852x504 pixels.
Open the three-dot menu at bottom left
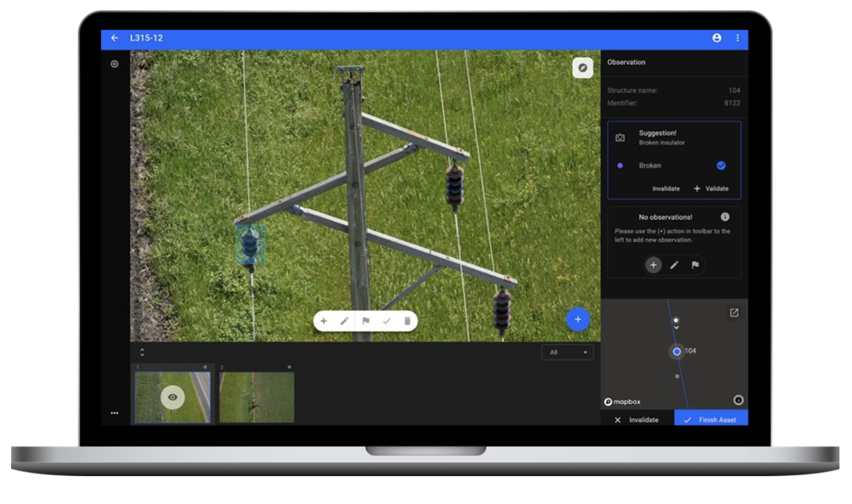click(114, 412)
